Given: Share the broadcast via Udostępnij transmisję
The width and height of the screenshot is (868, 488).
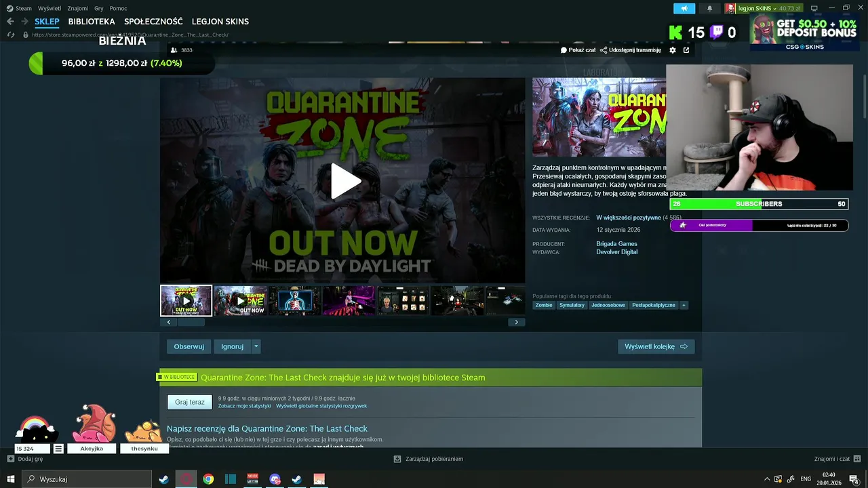Looking at the screenshot, I should [630, 50].
